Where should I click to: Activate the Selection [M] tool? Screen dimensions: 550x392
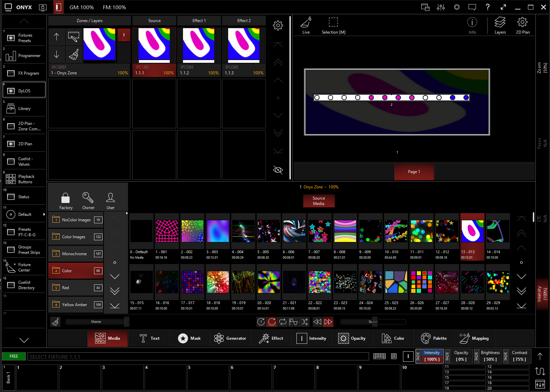[x=333, y=25]
